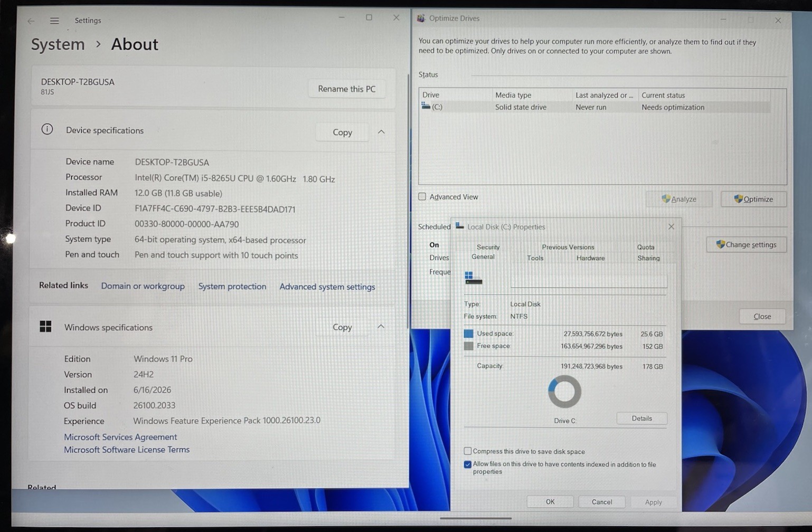The image size is (812, 532).
Task: Click the Capacity value 178 GB
Action: click(x=653, y=366)
